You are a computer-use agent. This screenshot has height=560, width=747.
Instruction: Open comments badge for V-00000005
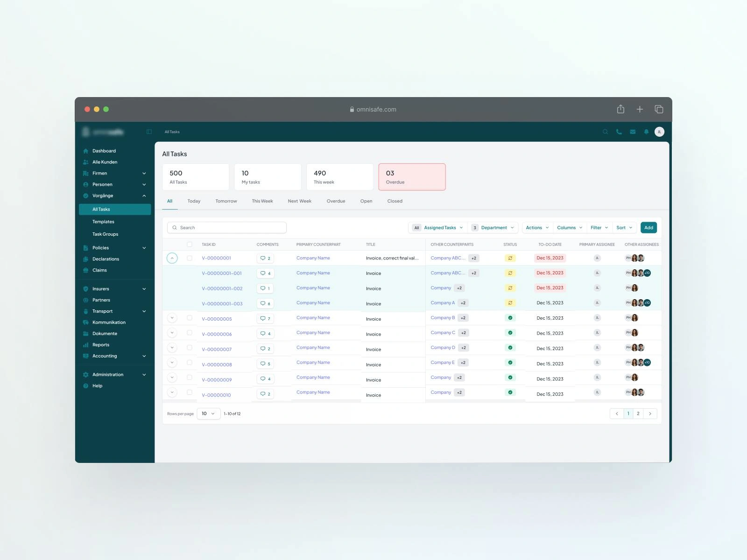click(265, 319)
